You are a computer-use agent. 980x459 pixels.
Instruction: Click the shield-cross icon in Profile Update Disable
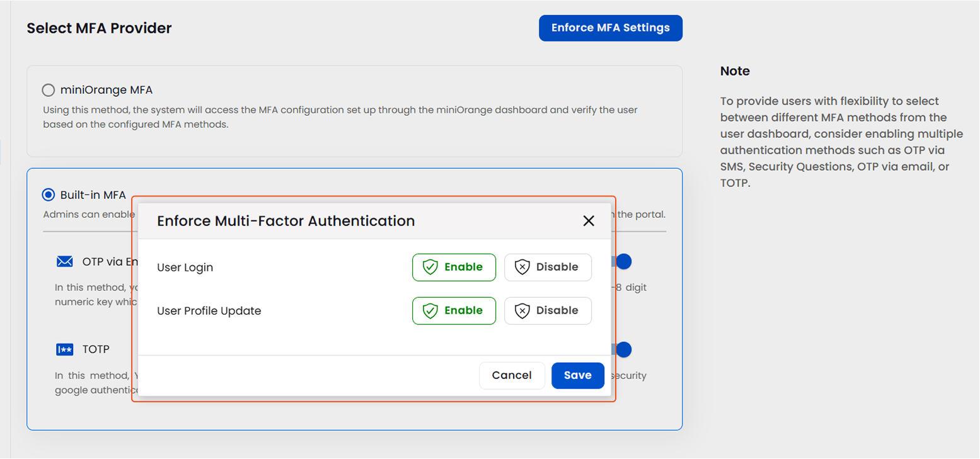(x=522, y=310)
